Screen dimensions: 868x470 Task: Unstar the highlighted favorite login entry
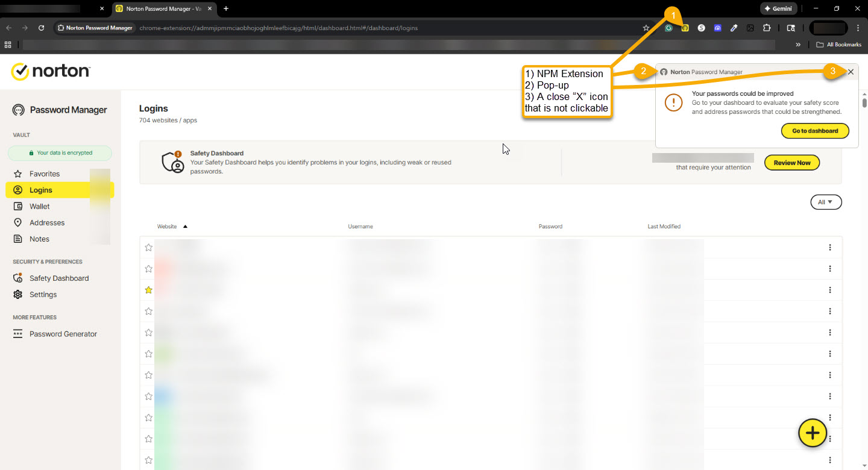(148, 290)
